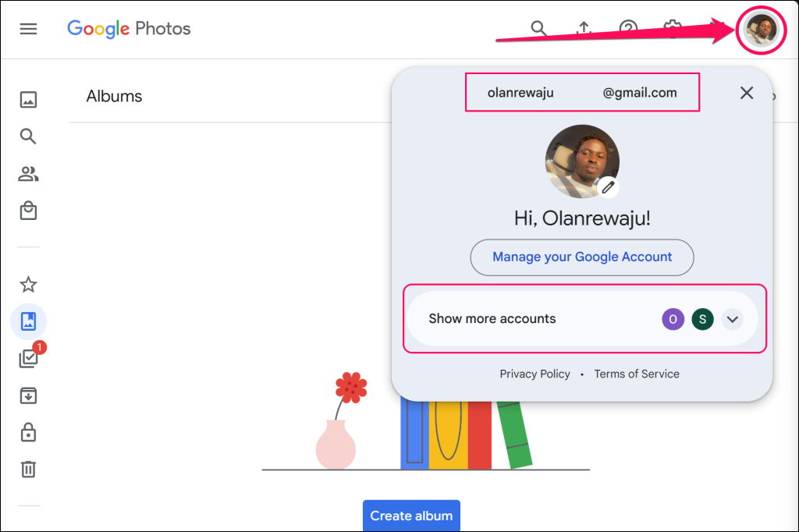The width and height of the screenshot is (799, 532).
Task: Click the Google Photos logo
Action: [129, 29]
